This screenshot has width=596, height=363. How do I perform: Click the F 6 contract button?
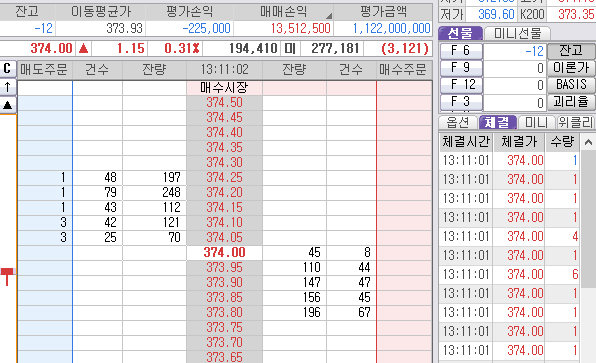(461, 51)
